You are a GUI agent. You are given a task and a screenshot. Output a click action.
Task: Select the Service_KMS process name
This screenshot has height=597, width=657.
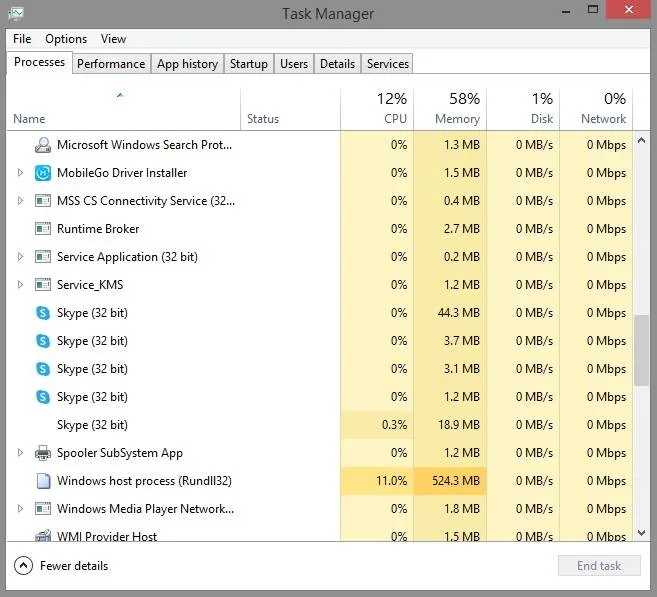pos(90,285)
